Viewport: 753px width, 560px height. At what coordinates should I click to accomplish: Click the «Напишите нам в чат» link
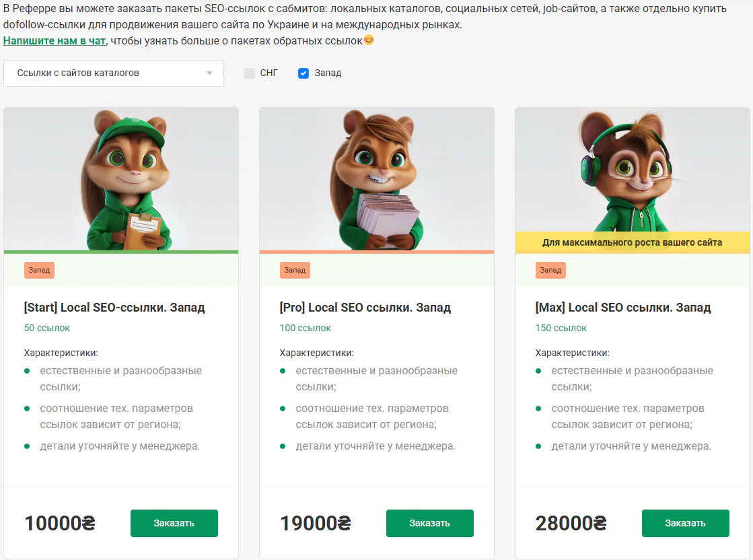[55, 40]
